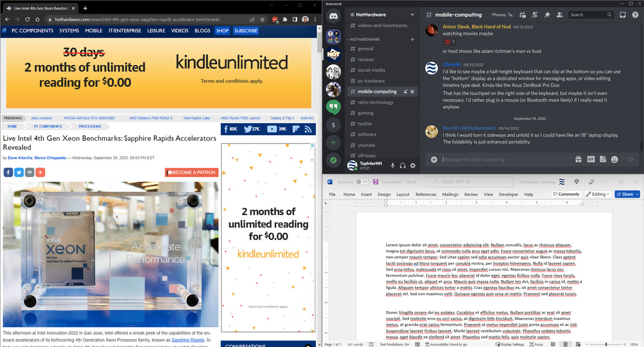This screenshot has width=644, height=347.
Task: Click author Dave Altavilla link
Action: point(20,158)
